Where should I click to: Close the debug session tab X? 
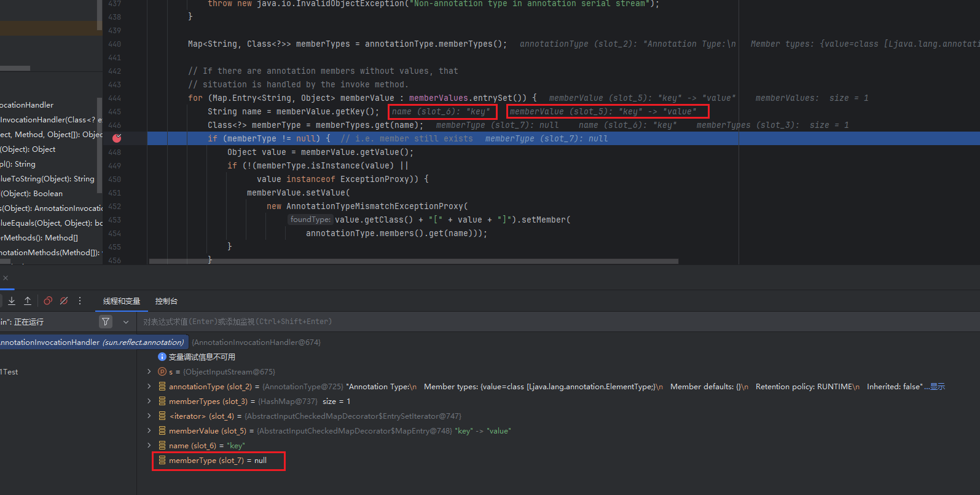point(6,278)
